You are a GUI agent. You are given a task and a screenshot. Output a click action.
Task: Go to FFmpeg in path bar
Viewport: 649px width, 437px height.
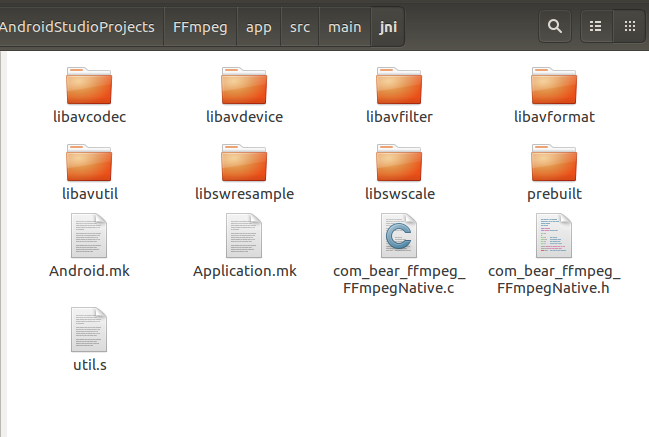pyautogui.click(x=200, y=27)
